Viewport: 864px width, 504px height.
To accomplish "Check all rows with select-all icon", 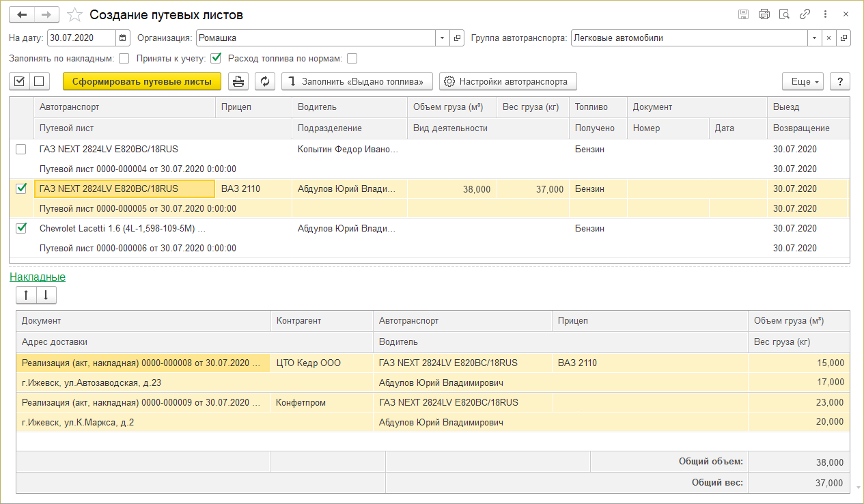I will point(19,81).
